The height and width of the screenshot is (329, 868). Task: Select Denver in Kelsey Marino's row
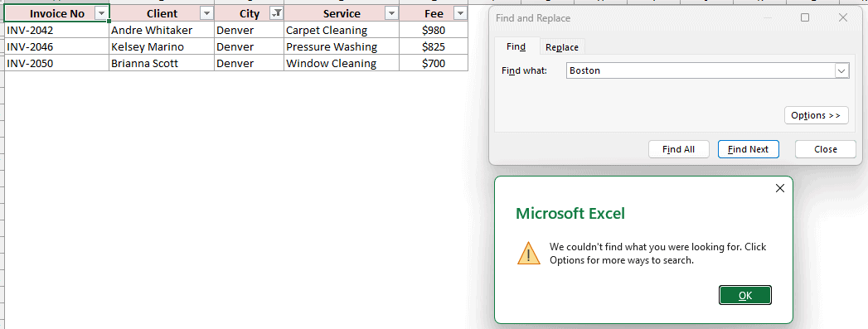pyautogui.click(x=249, y=46)
